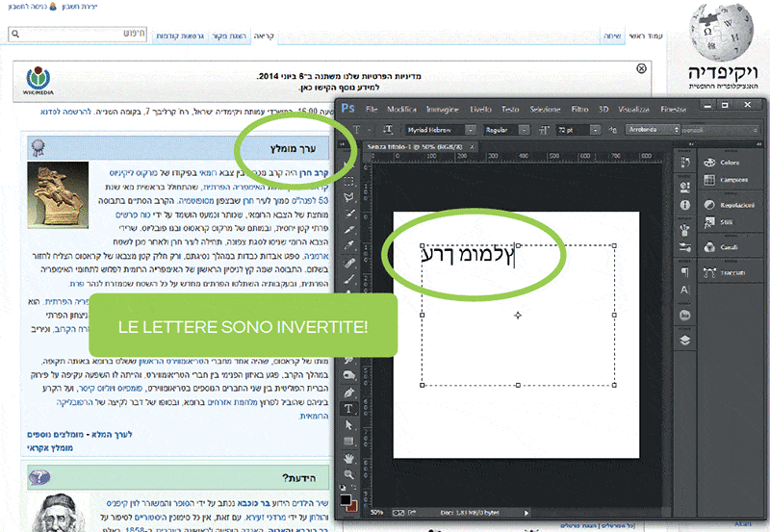Select the Zoom tool in toolbox
The width and height of the screenshot is (770, 532).
pyautogui.click(x=348, y=474)
